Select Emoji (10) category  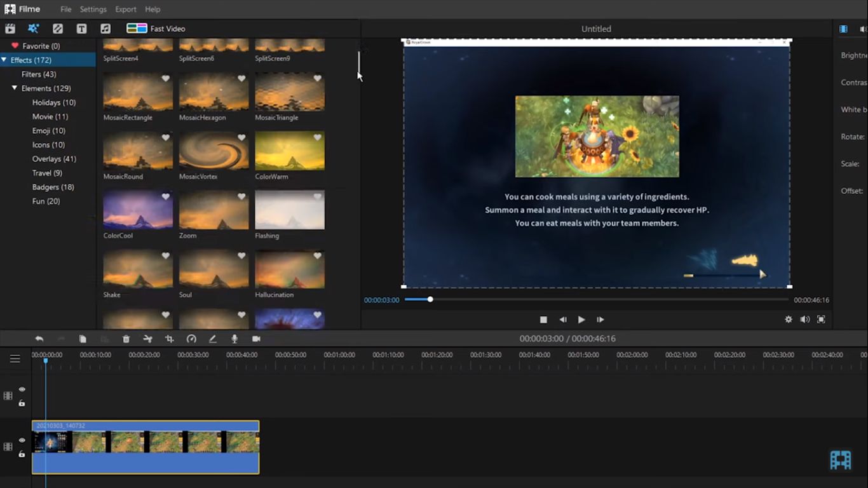coord(48,131)
